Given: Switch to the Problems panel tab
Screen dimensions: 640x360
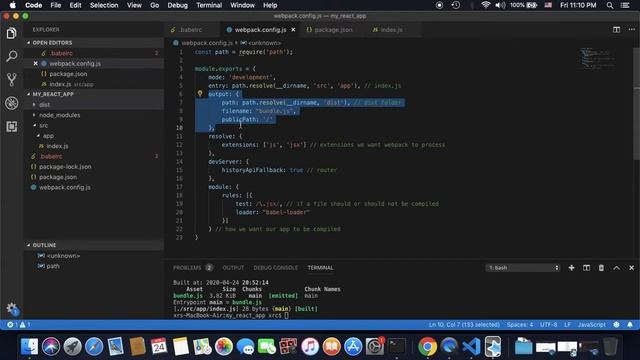Looking at the screenshot, I should 192,268.
